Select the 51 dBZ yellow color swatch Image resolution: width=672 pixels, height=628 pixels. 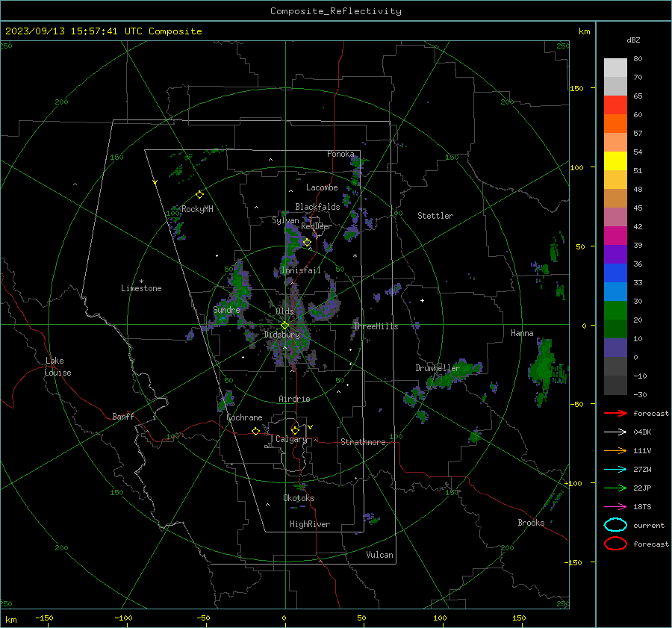point(615,161)
